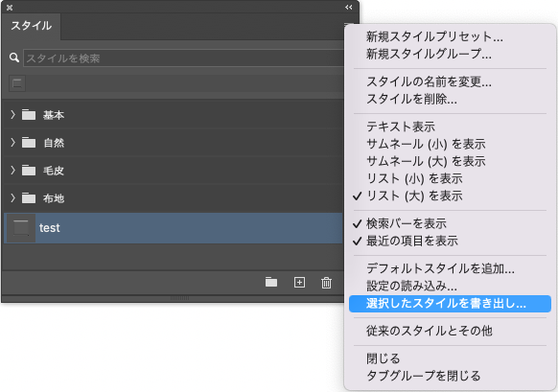Select the 毛皮 folder icon
The image size is (558, 392).
[x=29, y=171]
